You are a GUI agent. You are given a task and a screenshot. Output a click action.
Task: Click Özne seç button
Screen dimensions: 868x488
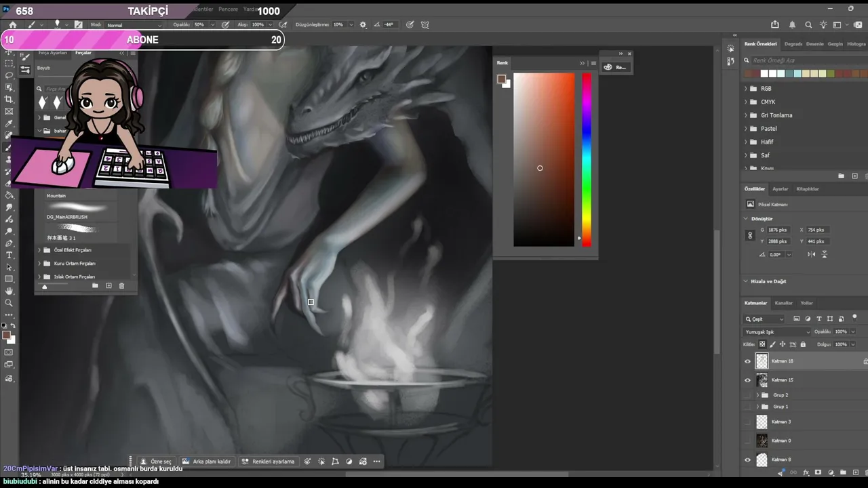point(155,462)
